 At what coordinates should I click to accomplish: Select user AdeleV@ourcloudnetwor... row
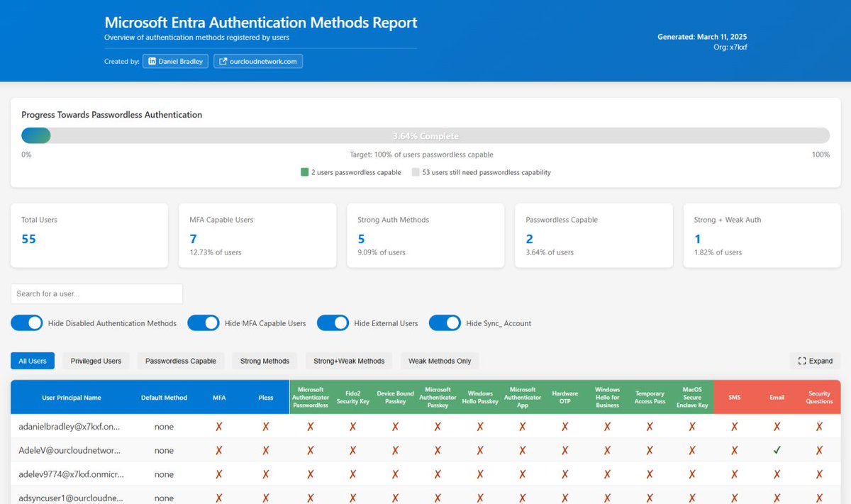[425, 450]
